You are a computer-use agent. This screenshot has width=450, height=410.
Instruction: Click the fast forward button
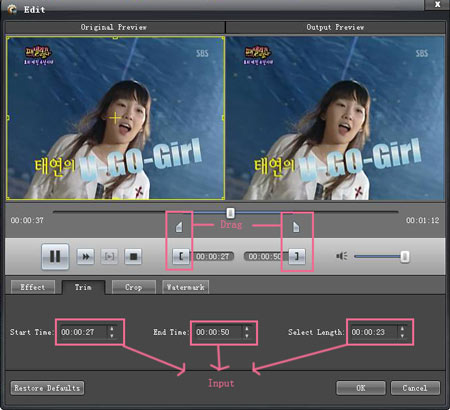tap(86, 256)
